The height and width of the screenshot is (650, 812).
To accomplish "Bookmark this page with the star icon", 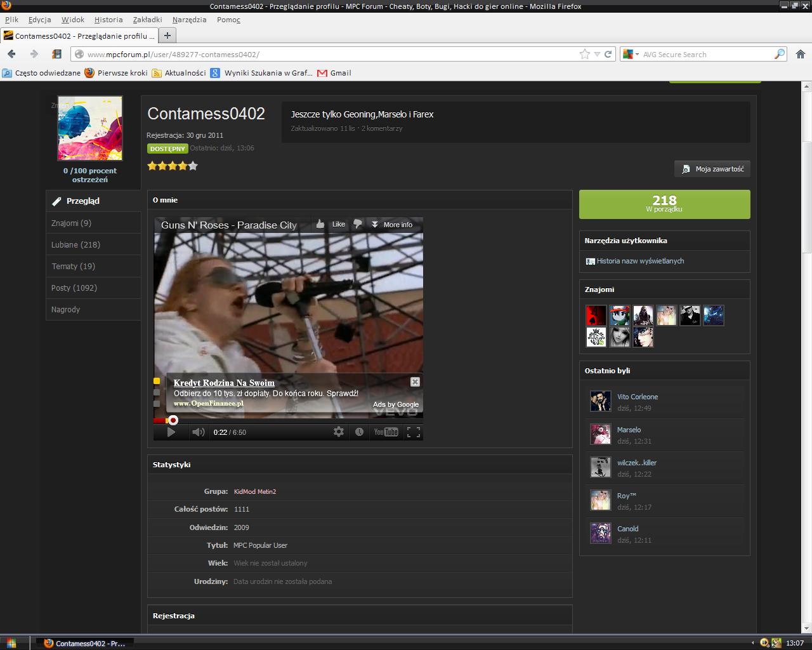I will coord(584,55).
